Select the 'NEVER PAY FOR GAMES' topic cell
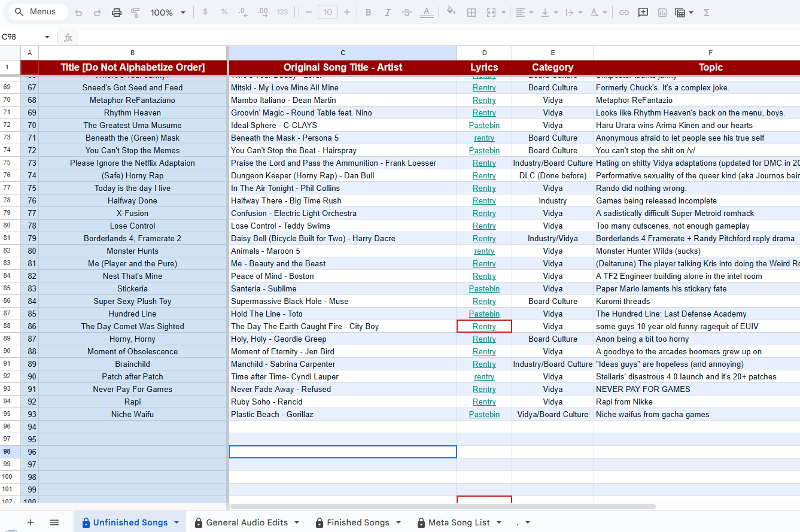Image resolution: width=800 pixels, height=532 pixels. click(x=697, y=389)
